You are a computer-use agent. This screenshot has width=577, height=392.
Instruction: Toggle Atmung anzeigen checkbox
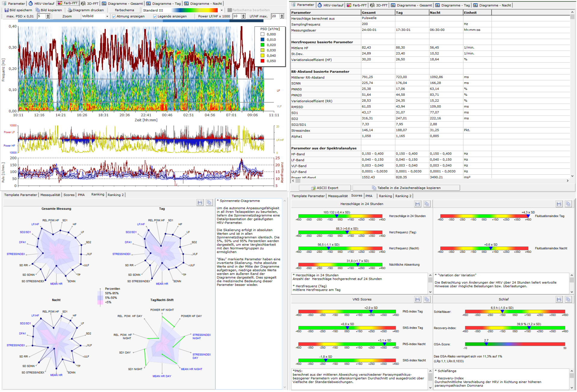(x=114, y=17)
